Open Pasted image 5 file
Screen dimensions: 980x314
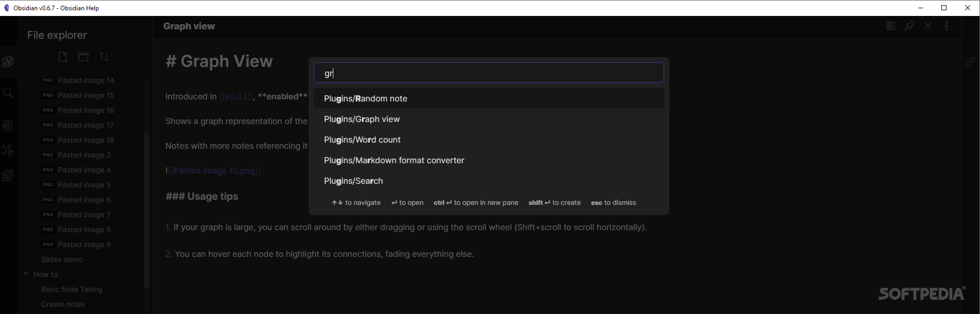coord(84,185)
